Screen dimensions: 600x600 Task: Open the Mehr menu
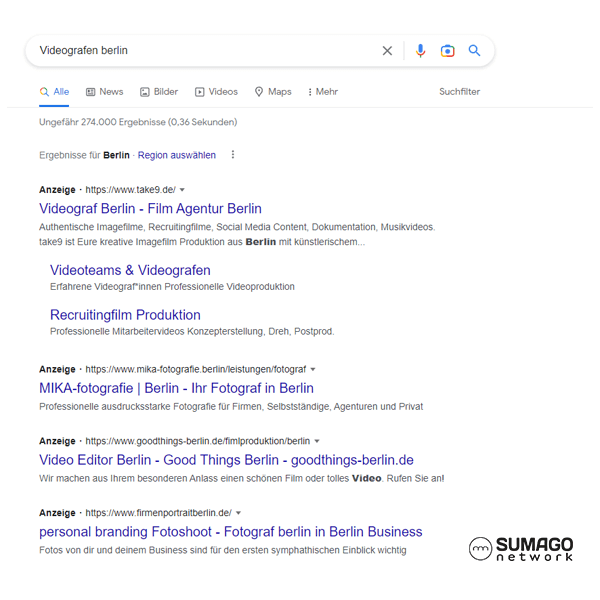point(323,92)
